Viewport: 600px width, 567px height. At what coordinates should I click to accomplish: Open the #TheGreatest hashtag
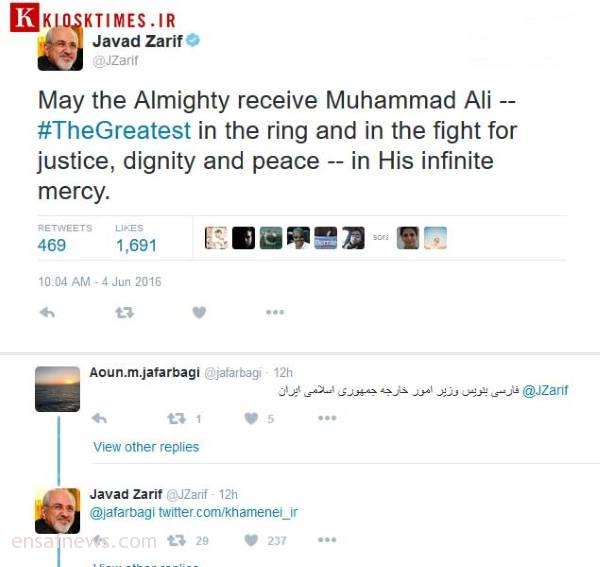[114, 130]
